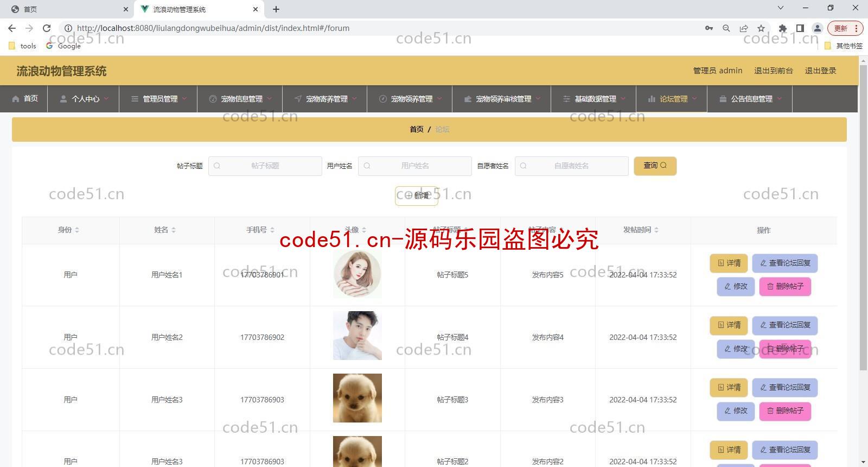Click 修改 for 帖子标题5 row

(x=736, y=287)
